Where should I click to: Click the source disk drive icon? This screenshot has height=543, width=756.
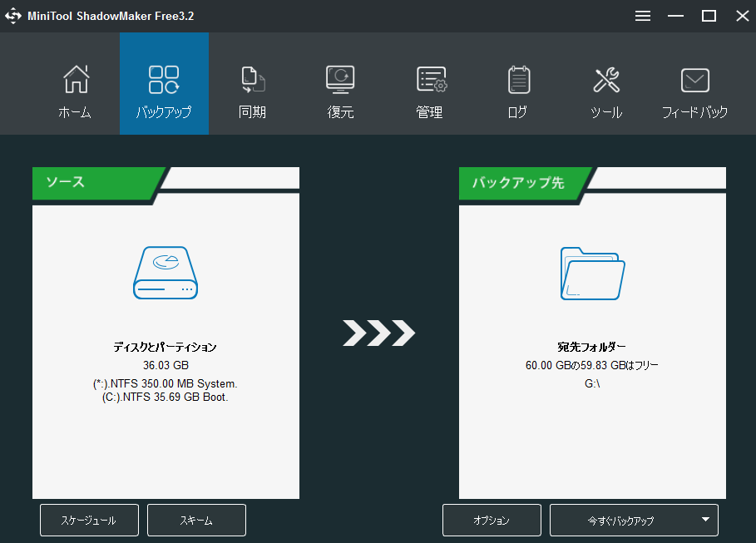(165, 274)
